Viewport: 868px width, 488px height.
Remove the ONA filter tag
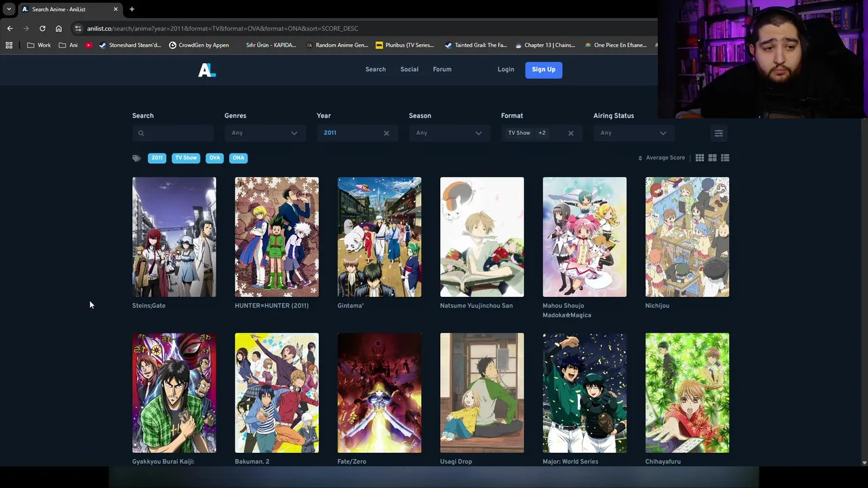[x=238, y=158]
